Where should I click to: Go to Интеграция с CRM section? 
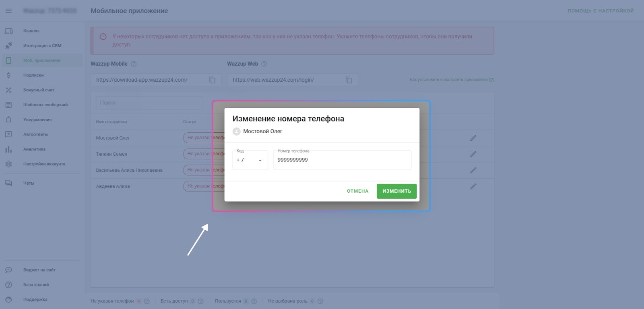pyautogui.click(x=42, y=46)
